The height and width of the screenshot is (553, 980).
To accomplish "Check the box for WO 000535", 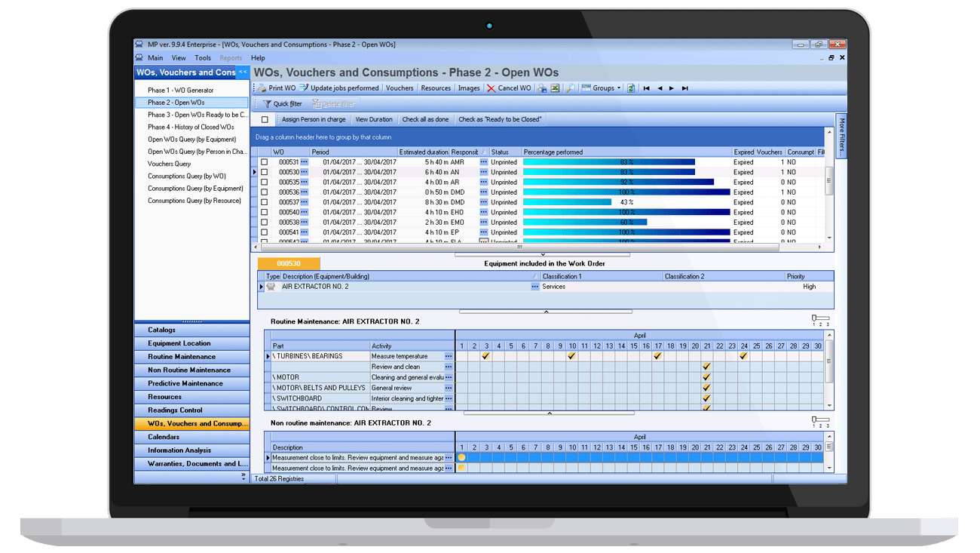I will tap(264, 182).
